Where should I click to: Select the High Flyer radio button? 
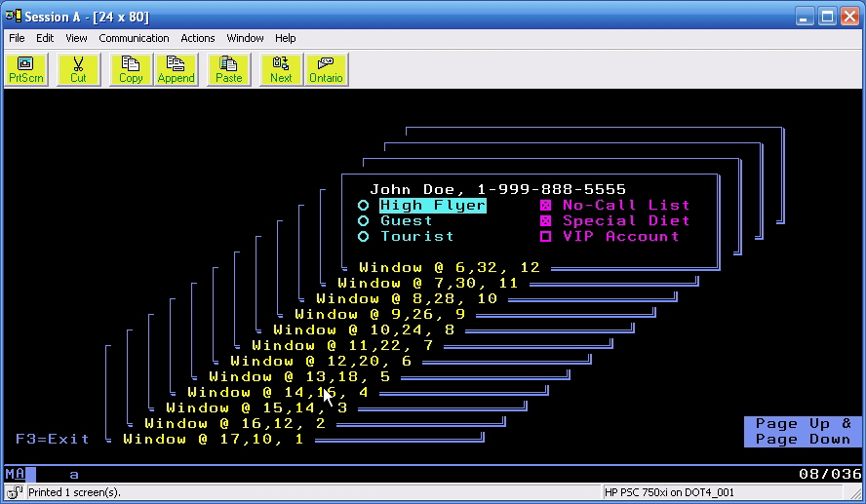point(363,206)
